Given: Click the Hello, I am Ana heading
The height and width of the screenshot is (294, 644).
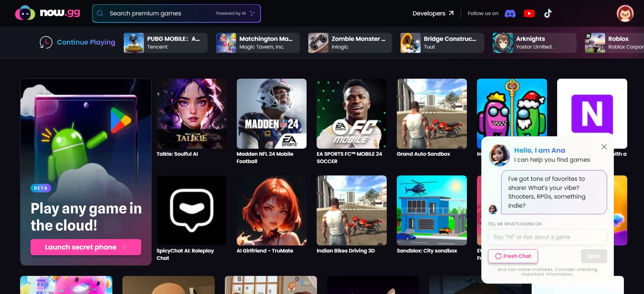Looking at the screenshot, I should [540, 150].
